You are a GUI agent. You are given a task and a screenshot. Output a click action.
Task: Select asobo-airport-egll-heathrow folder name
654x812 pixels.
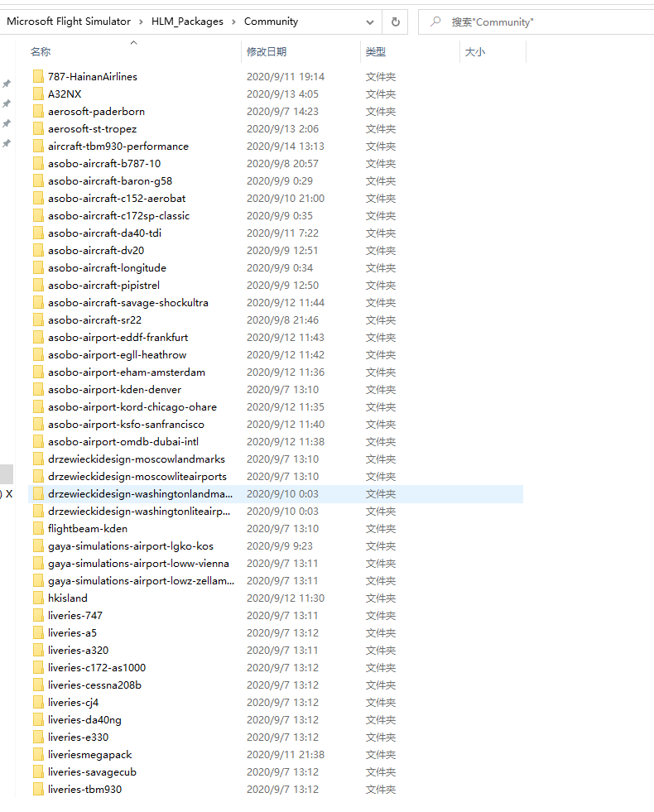117,355
